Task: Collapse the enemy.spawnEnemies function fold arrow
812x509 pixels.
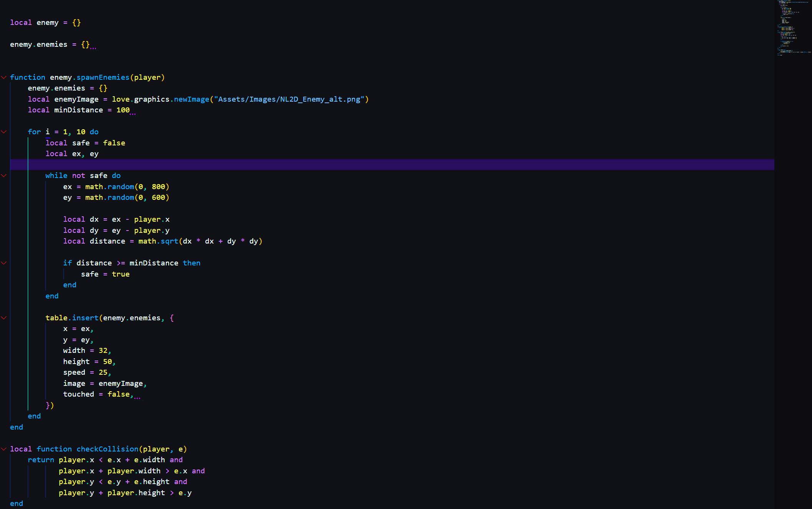Action: coord(4,77)
